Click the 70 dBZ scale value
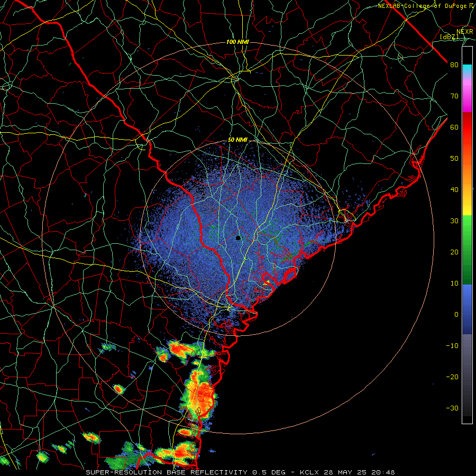Viewport: 476px width, 476px height. [x=454, y=96]
